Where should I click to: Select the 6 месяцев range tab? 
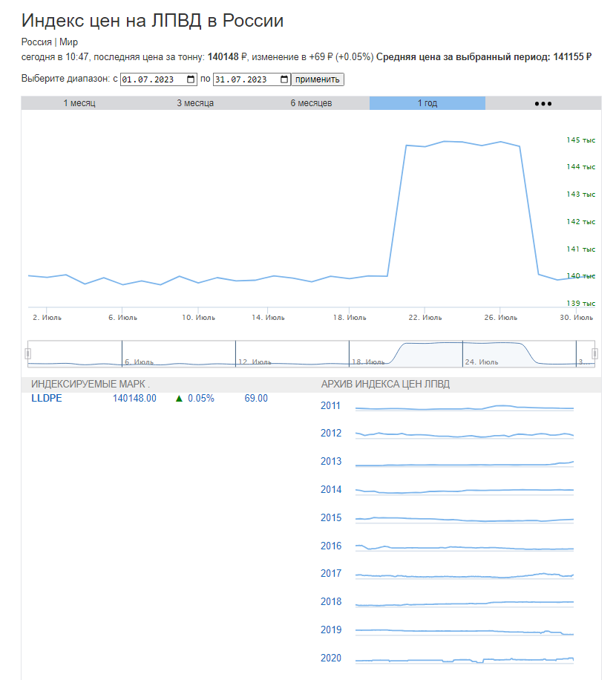click(x=311, y=103)
